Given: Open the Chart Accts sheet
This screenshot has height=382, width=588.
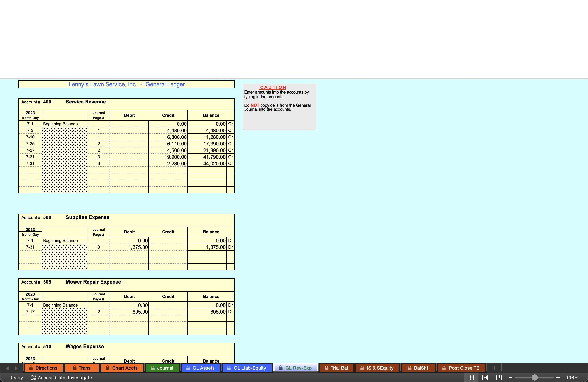Looking at the screenshot, I should pyautogui.click(x=122, y=368).
